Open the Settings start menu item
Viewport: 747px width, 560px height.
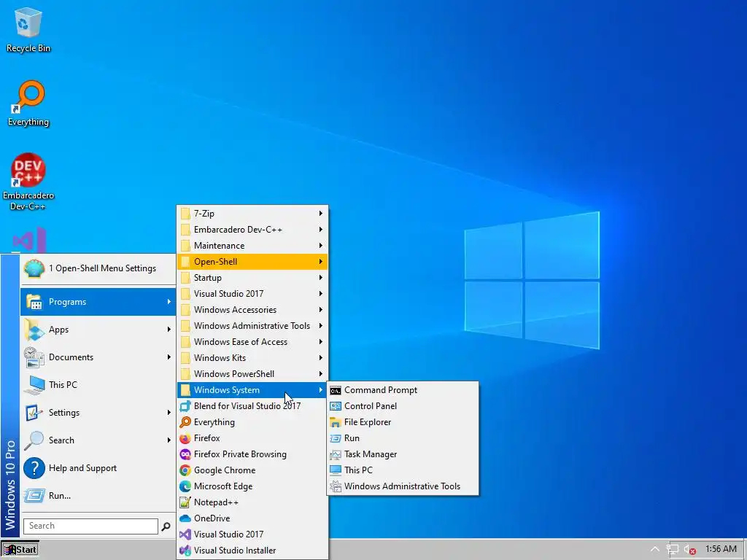98,413
